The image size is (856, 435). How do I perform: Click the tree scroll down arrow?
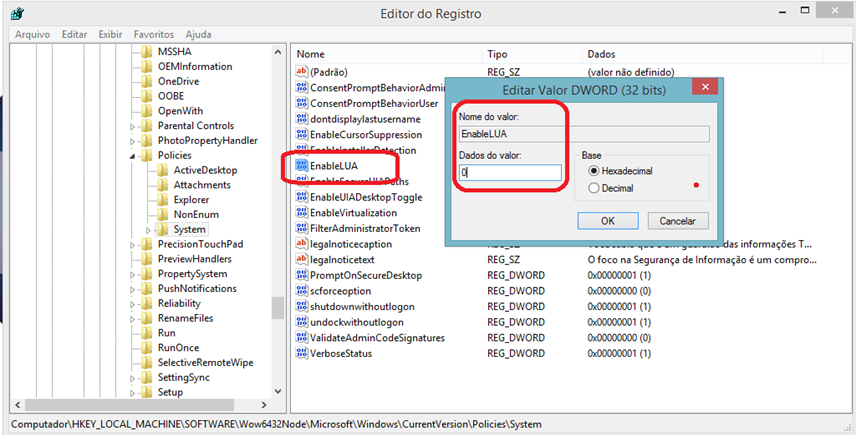(x=278, y=391)
